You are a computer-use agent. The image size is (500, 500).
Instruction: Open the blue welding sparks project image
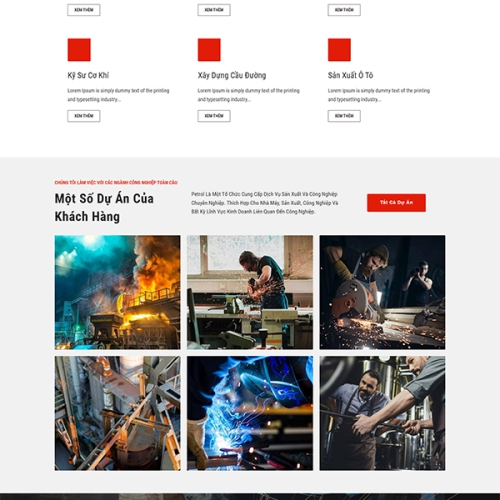point(250,413)
